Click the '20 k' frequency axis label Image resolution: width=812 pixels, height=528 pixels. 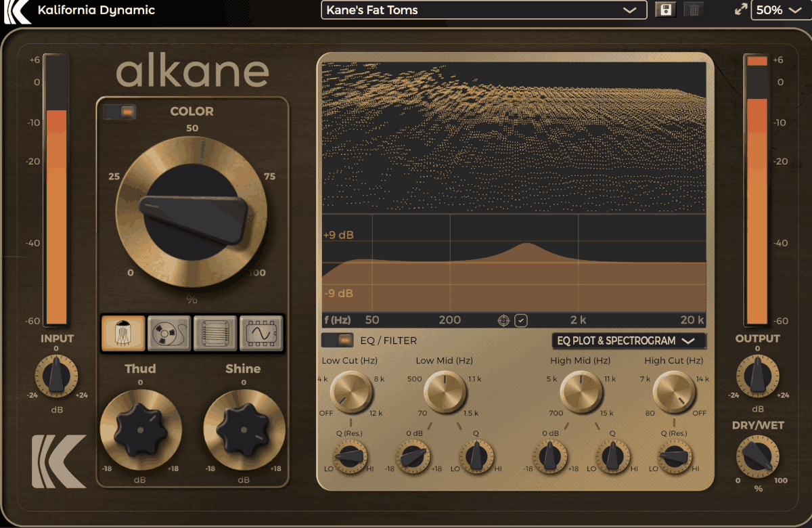coord(692,320)
